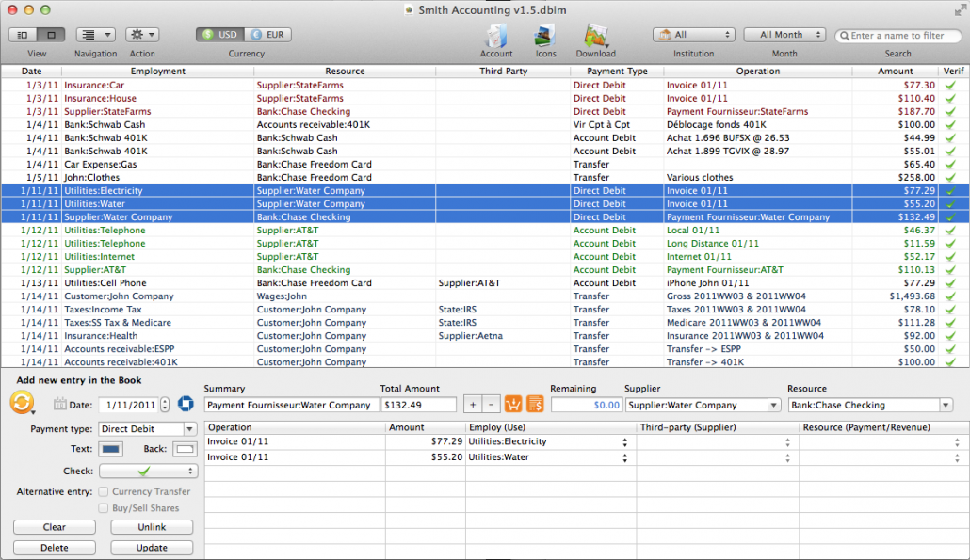Image resolution: width=970 pixels, height=560 pixels.
Task: Expand the Bank:Chase Checking Resource combo box
Action: [946, 405]
